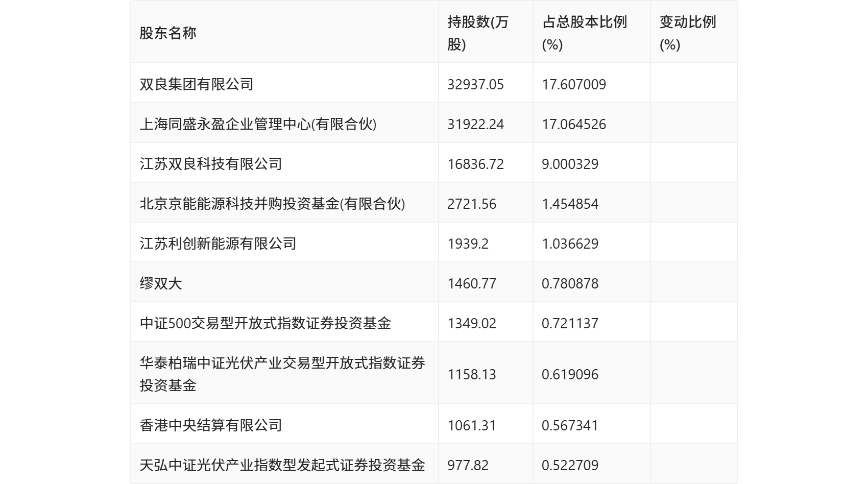Select shareholder 缪双大
This screenshot has height=484, width=868.
(x=161, y=283)
